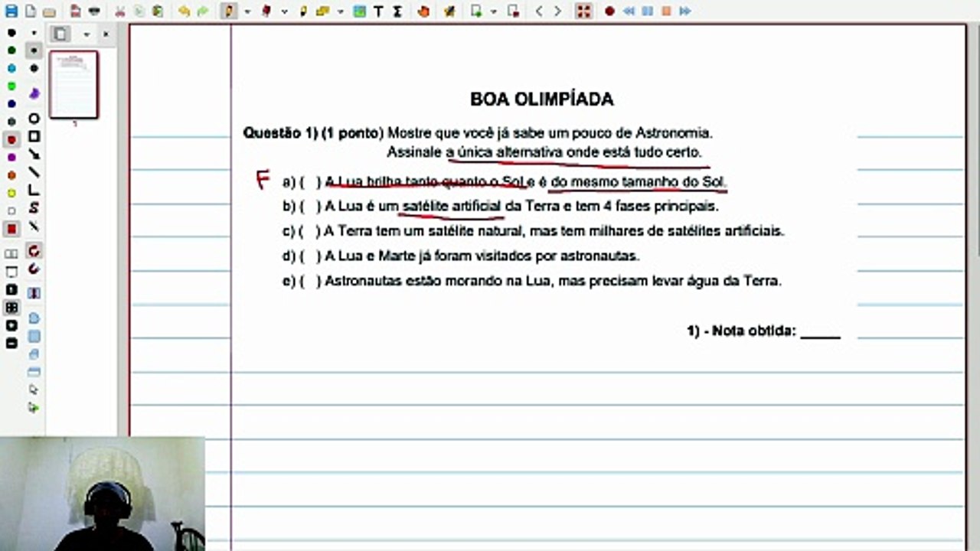Enable the draw arrow tool
980x551 pixels.
34,155
